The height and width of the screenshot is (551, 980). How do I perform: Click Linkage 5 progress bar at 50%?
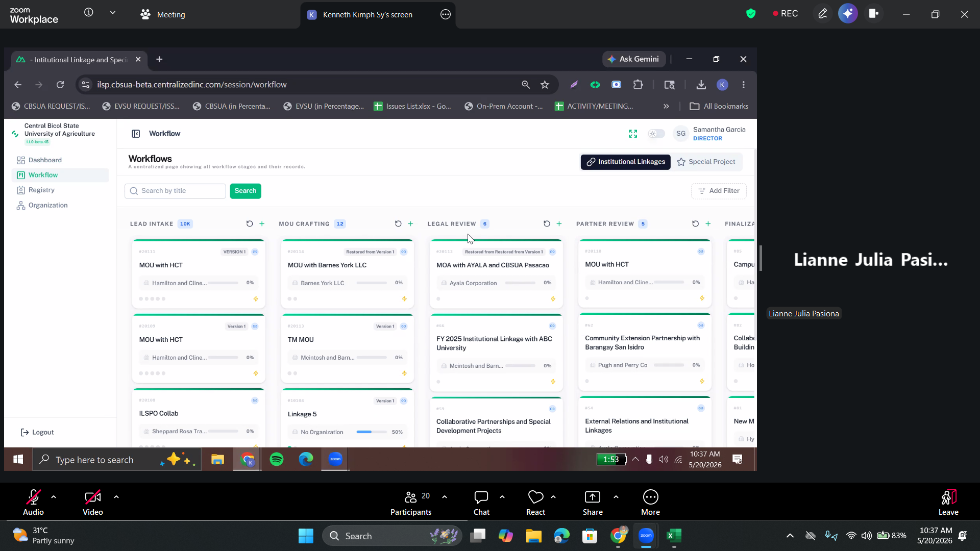(372, 432)
